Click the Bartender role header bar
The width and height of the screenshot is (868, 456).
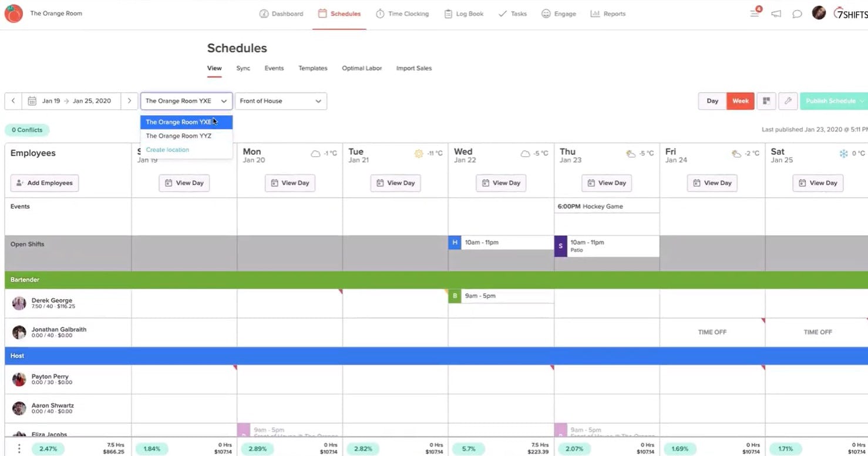(436, 280)
